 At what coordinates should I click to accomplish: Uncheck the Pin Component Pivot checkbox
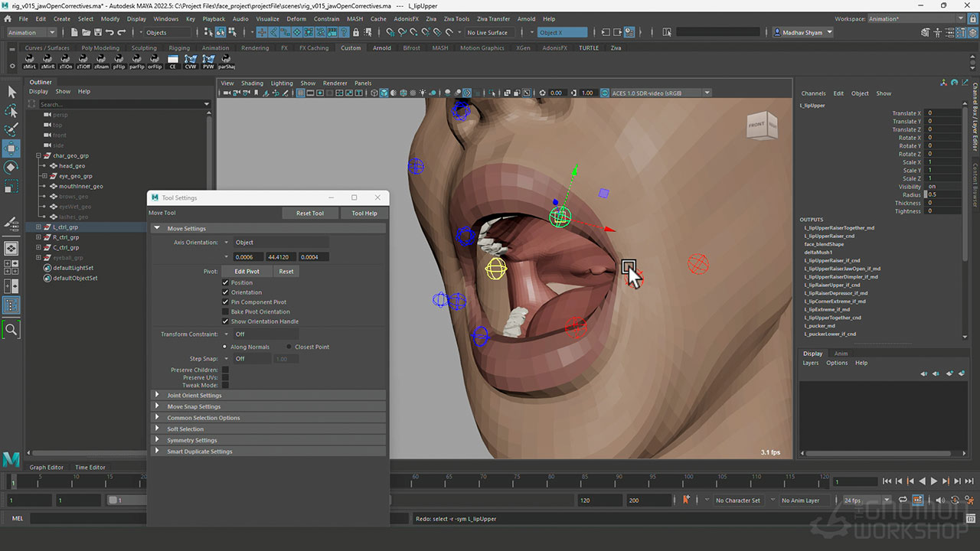[x=225, y=302]
